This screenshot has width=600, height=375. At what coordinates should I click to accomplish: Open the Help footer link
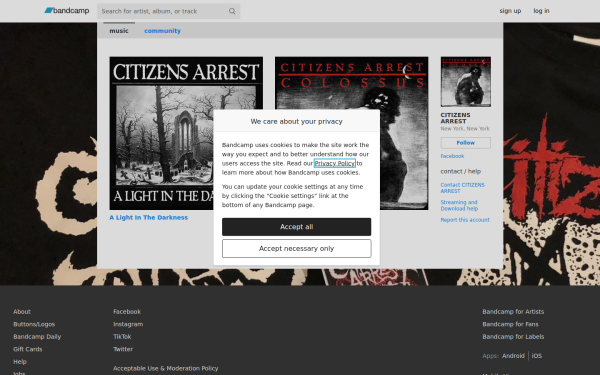(x=20, y=362)
